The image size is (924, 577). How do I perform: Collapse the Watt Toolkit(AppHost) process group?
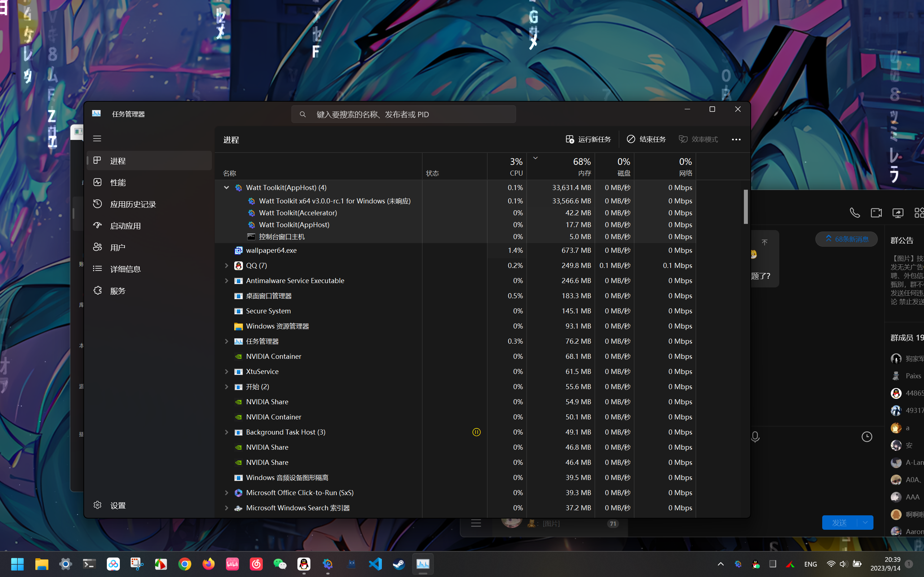[x=226, y=188]
